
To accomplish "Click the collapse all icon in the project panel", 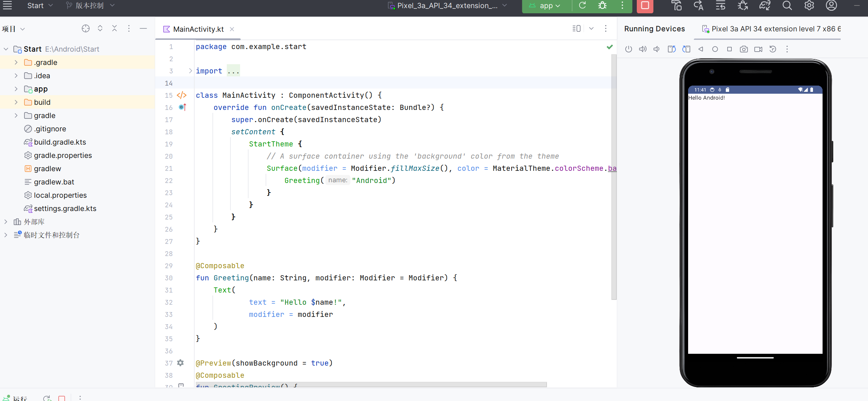I will (115, 28).
